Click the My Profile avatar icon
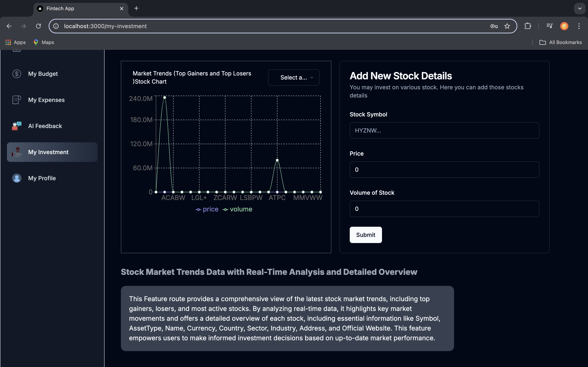 point(17,178)
